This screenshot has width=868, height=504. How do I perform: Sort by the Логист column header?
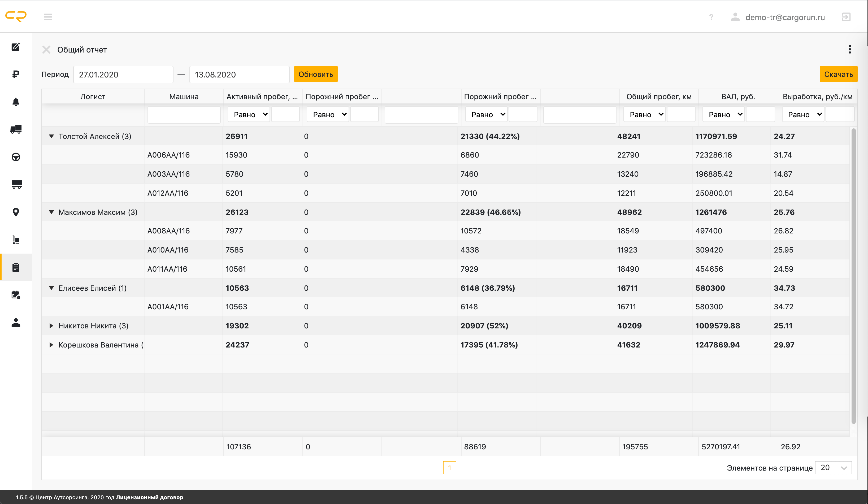pyautogui.click(x=93, y=97)
